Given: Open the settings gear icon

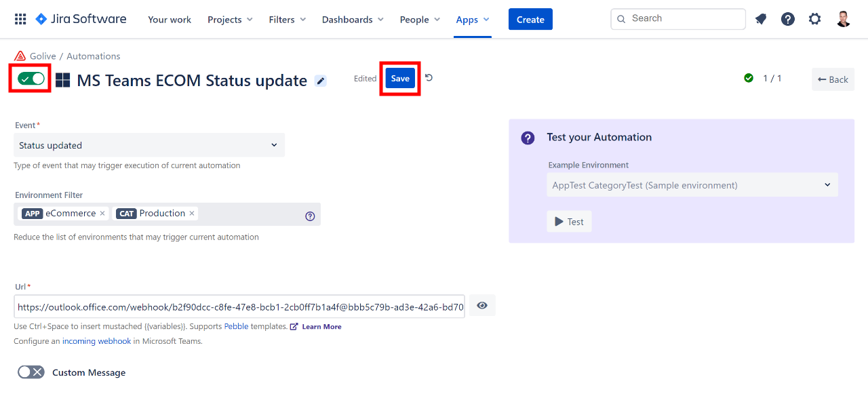Looking at the screenshot, I should point(814,19).
